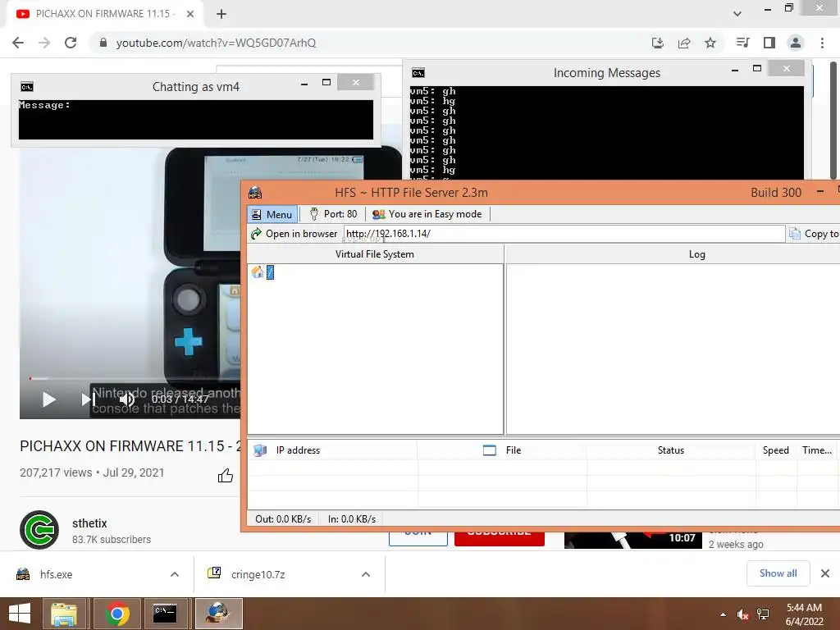This screenshot has width=840, height=630.
Task: Click the Copy to clipboard button in HFS
Action: click(815, 234)
